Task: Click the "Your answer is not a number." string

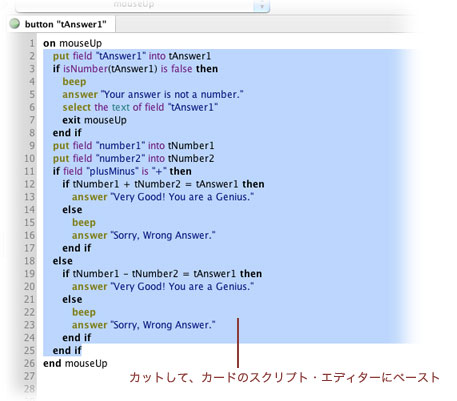Action: tap(172, 94)
